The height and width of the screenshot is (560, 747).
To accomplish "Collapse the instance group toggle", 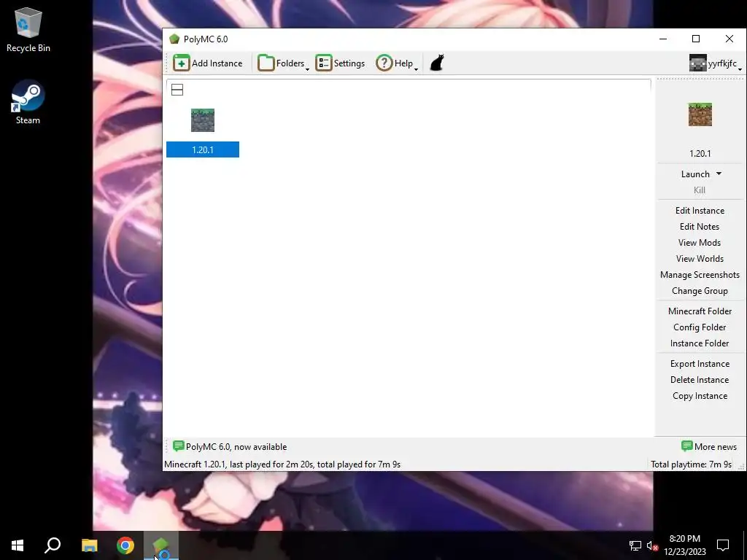I will tap(177, 90).
